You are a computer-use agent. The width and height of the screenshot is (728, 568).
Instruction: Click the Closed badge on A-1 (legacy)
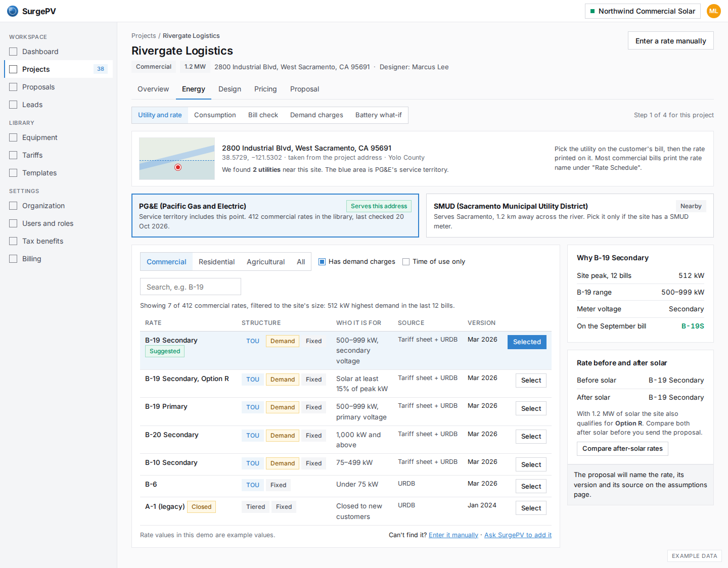pos(201,507)
